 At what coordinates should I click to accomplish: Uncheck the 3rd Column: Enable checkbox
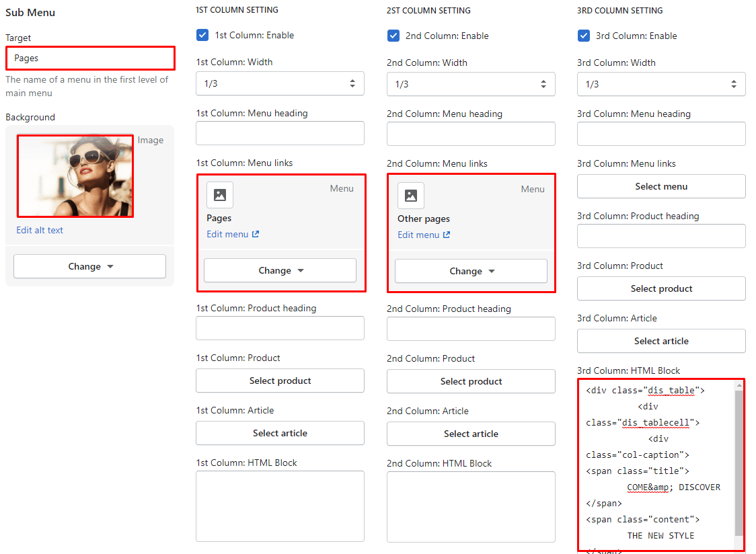584,36
